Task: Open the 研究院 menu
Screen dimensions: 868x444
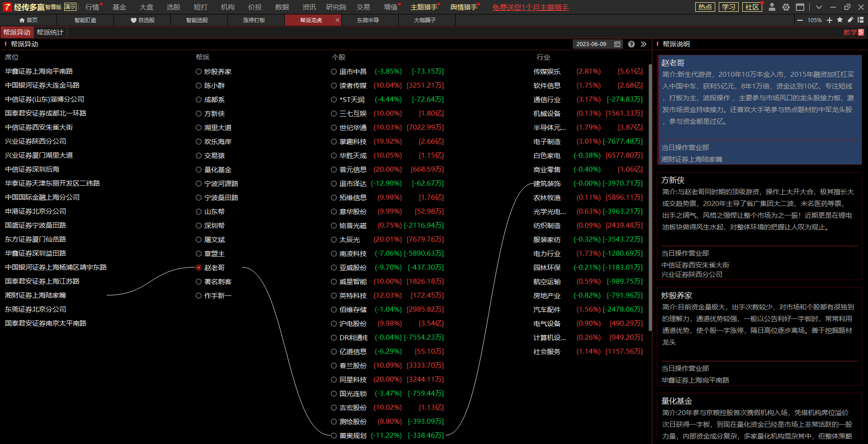Action: 336,7
